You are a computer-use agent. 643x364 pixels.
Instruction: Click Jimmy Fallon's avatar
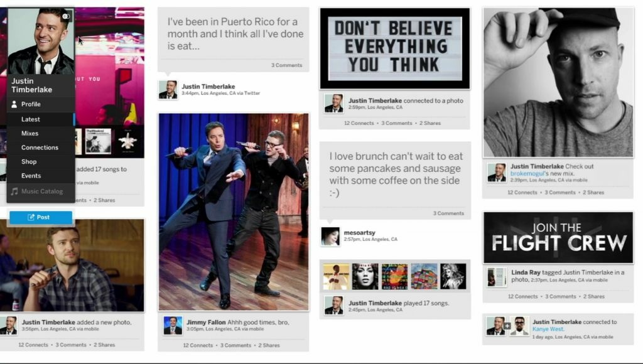173,326
